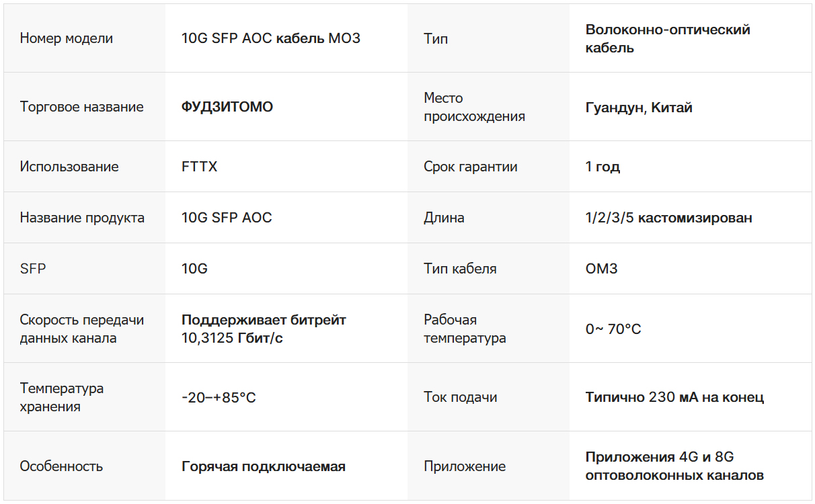Image resolution: width=815 pixels, height=504 pixels.
Task: Select the 'FTTX' usage value
Action: coord(200,167)
